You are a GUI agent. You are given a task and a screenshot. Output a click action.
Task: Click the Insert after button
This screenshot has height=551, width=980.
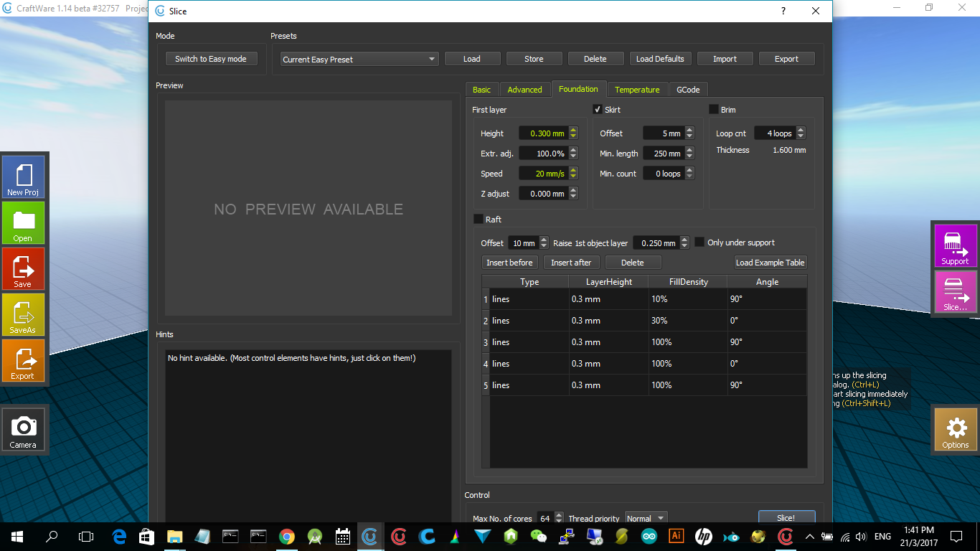pos(571,263)
